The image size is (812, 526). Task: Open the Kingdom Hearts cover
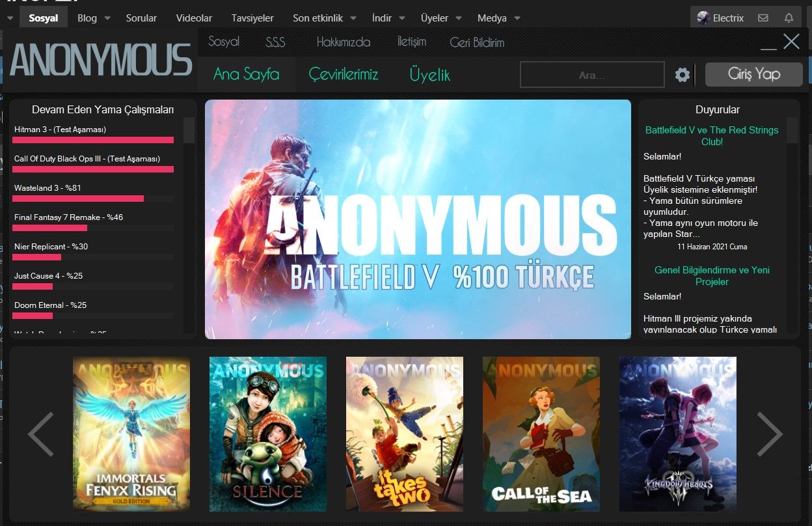point(678,434)
